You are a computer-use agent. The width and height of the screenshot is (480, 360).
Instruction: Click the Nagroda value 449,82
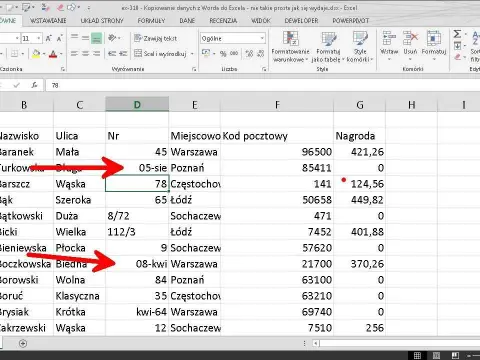click(360, 200)
